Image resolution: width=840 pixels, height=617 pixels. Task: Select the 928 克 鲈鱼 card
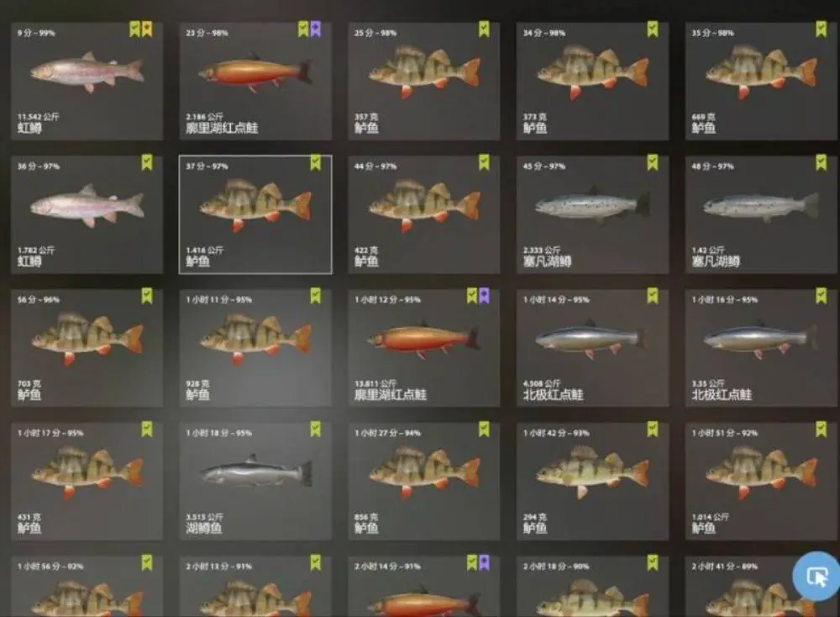(x=255, y=348)
